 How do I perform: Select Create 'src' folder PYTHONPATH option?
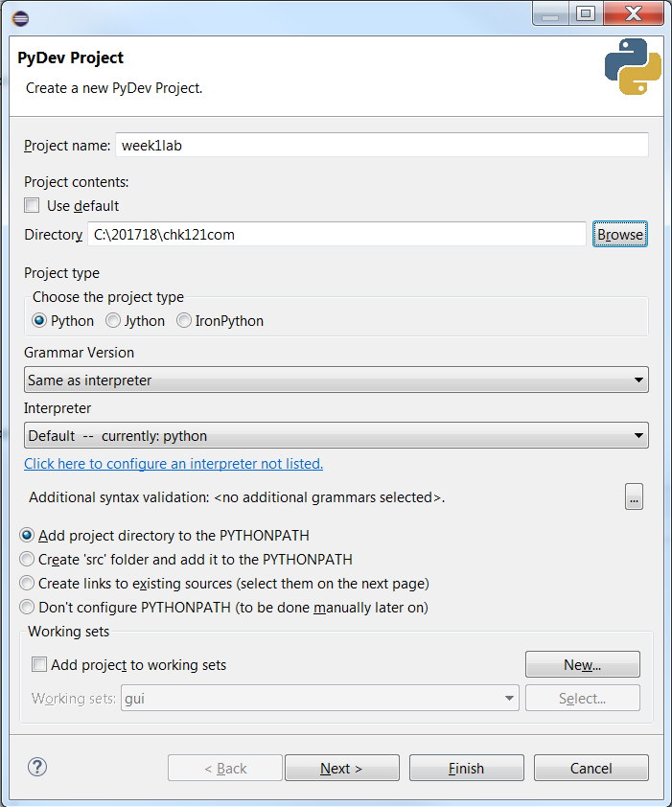28,559
